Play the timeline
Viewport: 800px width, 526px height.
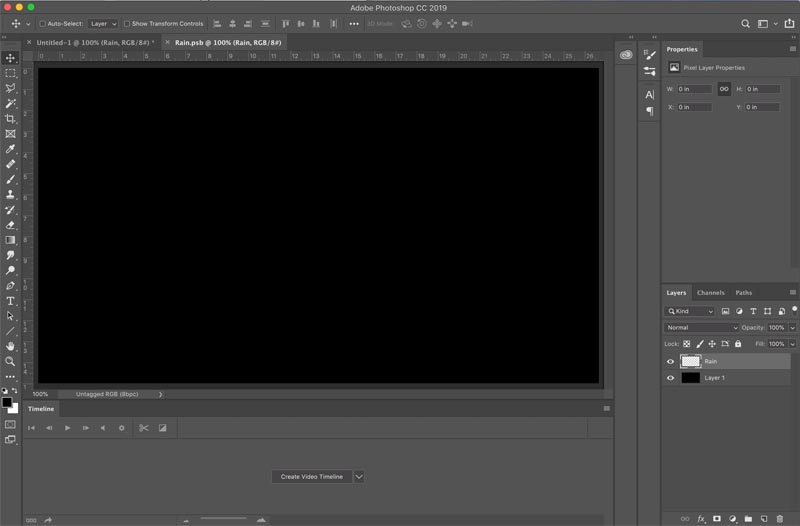tap(67, 428)
